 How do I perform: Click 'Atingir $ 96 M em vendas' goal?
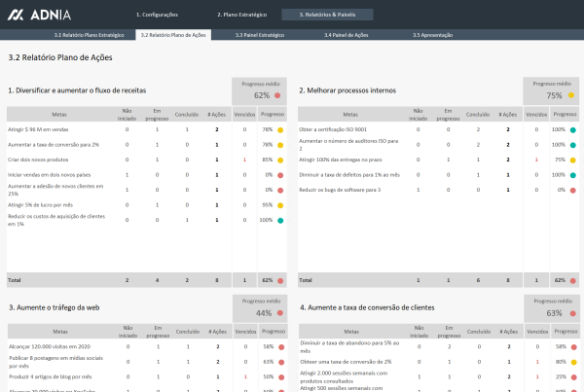39,129
